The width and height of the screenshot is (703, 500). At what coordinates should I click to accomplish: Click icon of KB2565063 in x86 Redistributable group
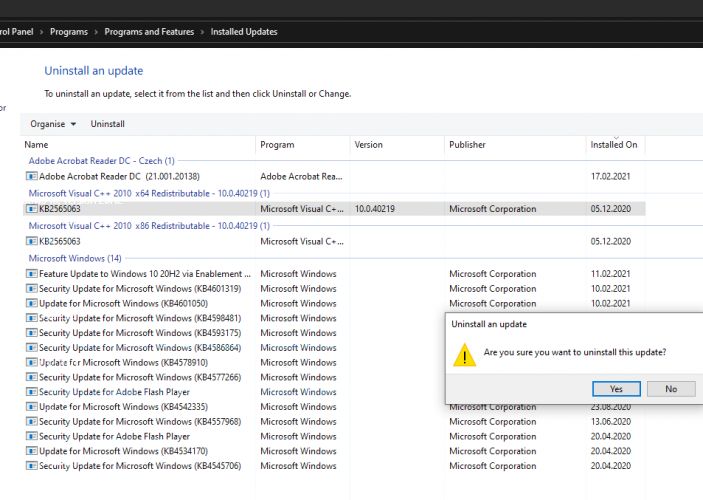click(31, 241)
